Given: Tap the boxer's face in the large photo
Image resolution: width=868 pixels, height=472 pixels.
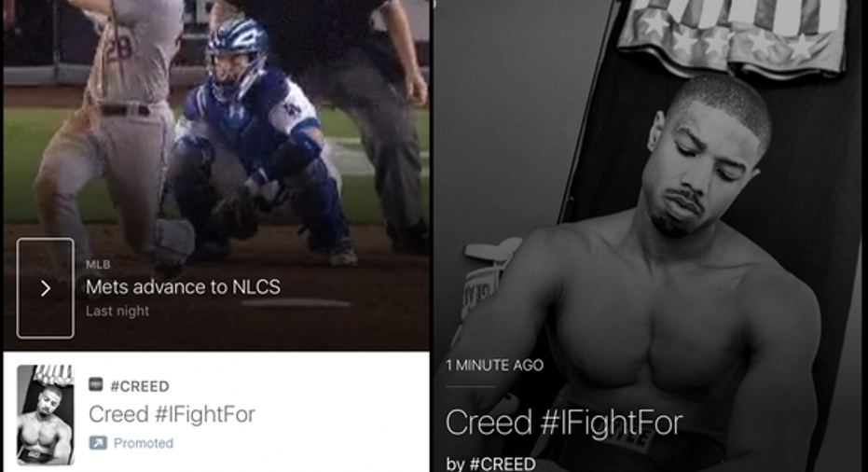Looking at the screenshot, I should 700,166.
